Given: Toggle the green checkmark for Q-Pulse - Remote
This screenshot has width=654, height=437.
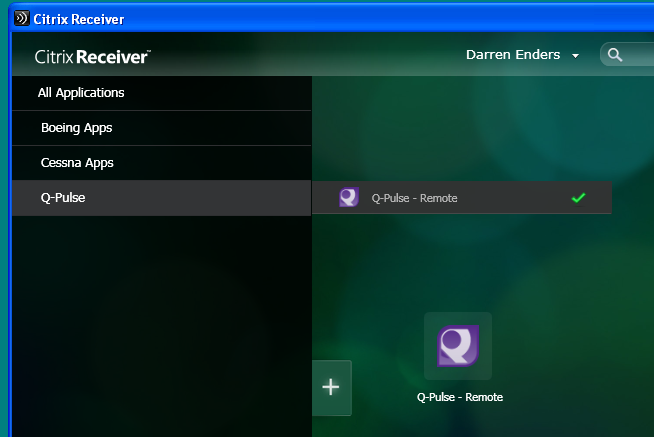Looking at the screenshot, I should 579,198.
